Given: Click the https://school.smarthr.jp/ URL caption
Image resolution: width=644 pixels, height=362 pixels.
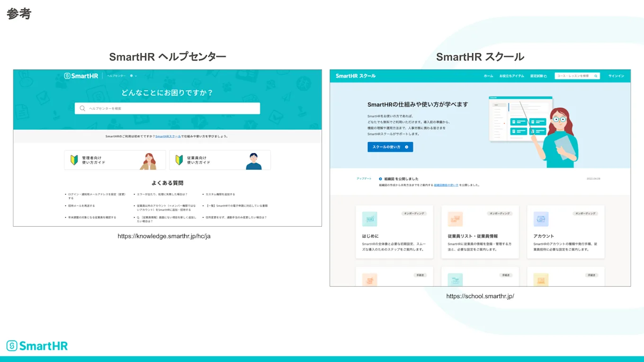Looking at the screenshot, I should 480,296.
